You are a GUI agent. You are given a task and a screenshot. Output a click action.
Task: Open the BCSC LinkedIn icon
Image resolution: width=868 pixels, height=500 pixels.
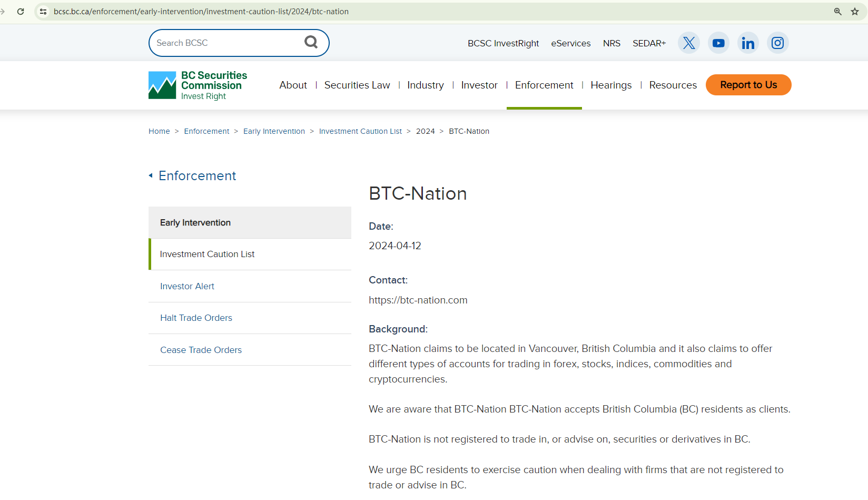click(748, 43)
